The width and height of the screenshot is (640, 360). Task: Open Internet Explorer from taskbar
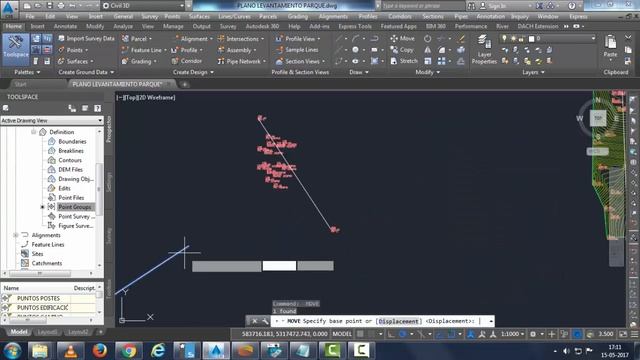click(158, 351)
